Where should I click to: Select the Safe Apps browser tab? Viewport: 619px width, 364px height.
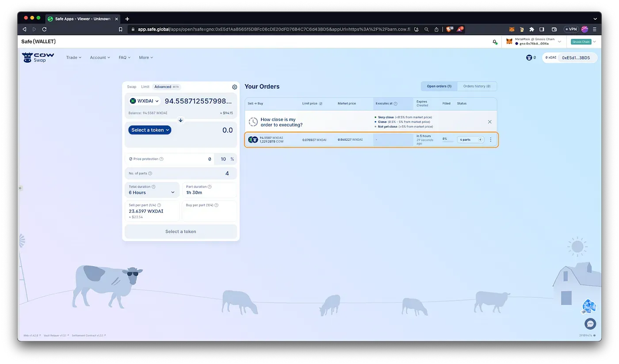pos(82,19)
